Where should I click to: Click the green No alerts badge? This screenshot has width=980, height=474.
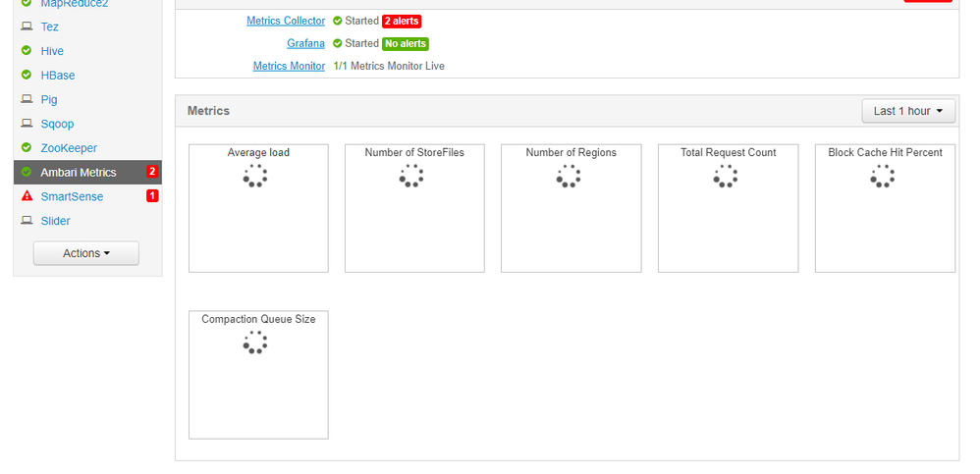coord(406,44)
